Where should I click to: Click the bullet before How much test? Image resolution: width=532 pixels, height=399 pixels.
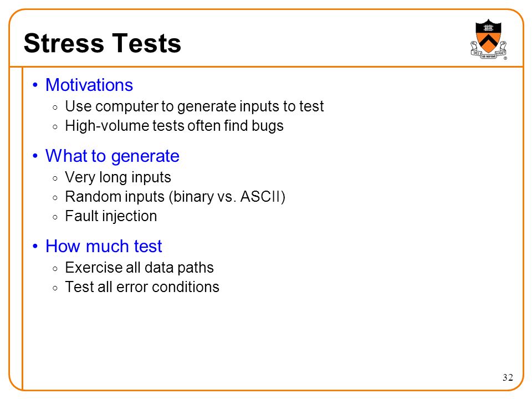[x=35, y=246]
